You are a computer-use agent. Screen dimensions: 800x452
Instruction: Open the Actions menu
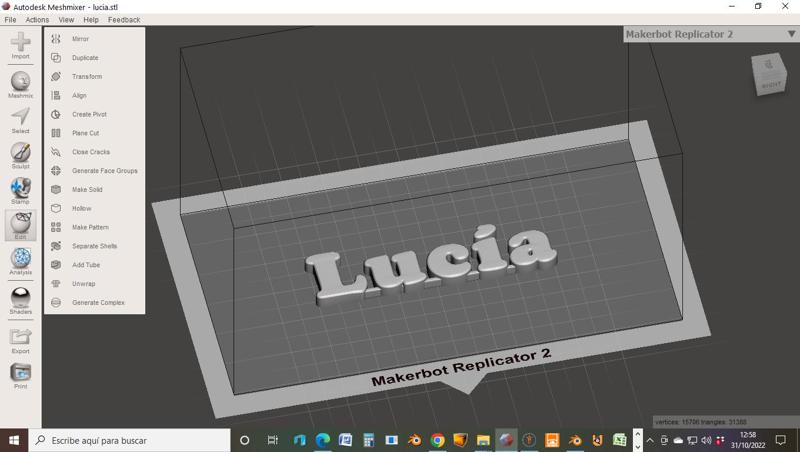pos(37,19)
